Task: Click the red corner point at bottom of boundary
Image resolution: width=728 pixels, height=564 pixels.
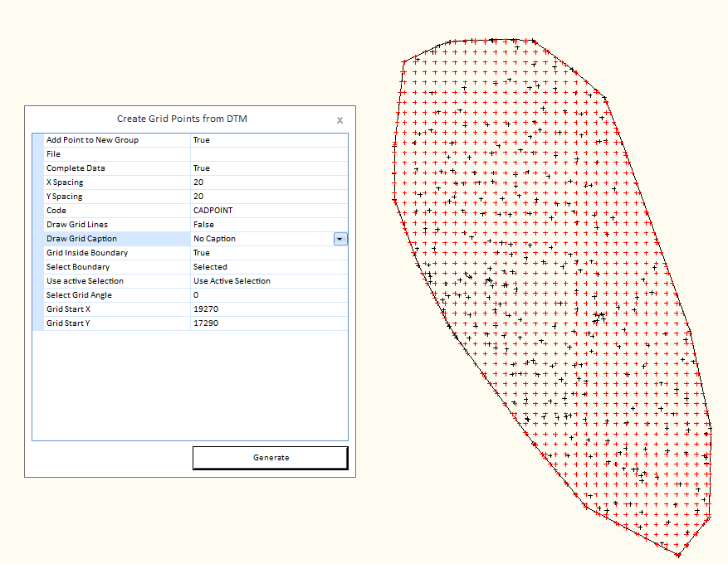Action: (678, 555)
